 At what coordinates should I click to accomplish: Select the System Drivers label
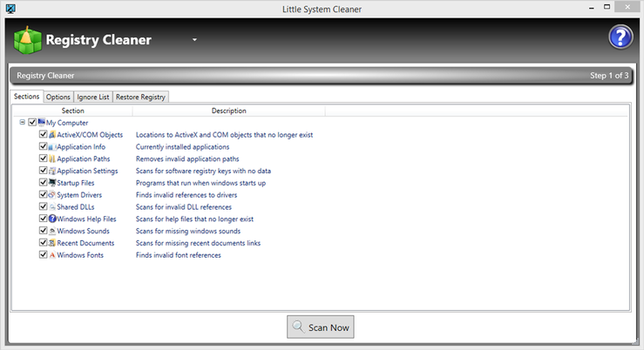pyautogui.click(x=79, y=195)
